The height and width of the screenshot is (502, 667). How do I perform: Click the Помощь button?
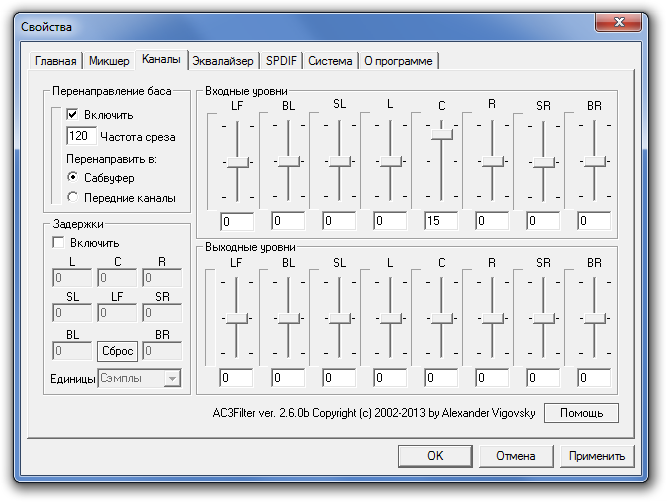click(x=581, y=413)
